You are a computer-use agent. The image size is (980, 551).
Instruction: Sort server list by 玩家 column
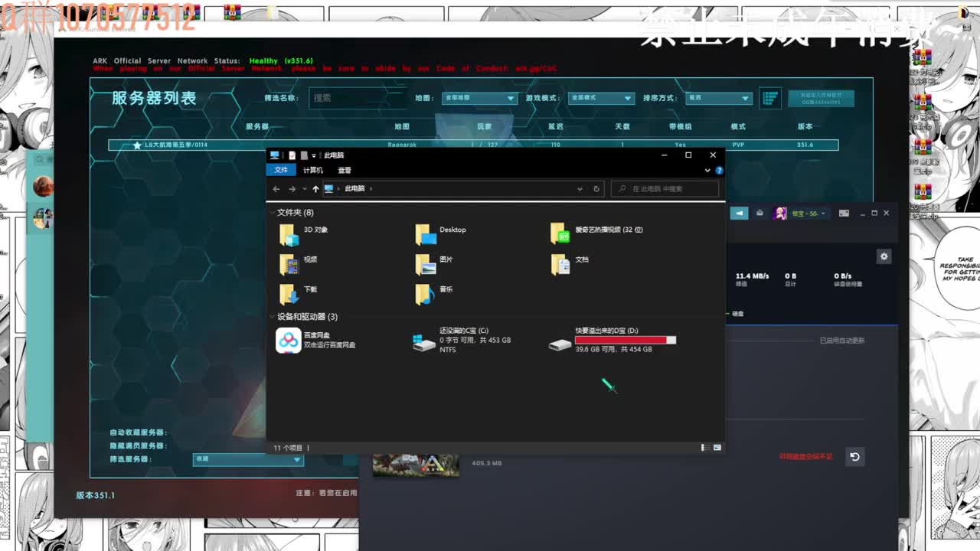pos(484,126)
